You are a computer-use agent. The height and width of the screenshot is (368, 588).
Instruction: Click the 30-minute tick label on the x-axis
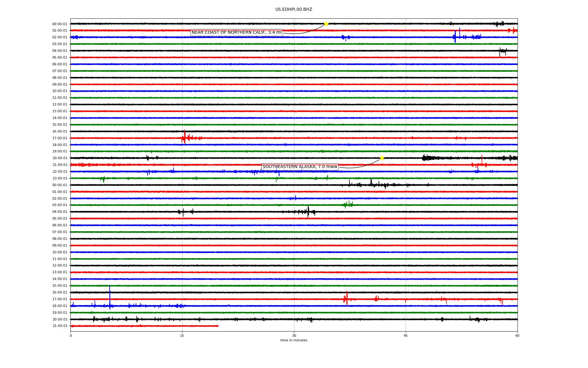(x=294, y=335)
